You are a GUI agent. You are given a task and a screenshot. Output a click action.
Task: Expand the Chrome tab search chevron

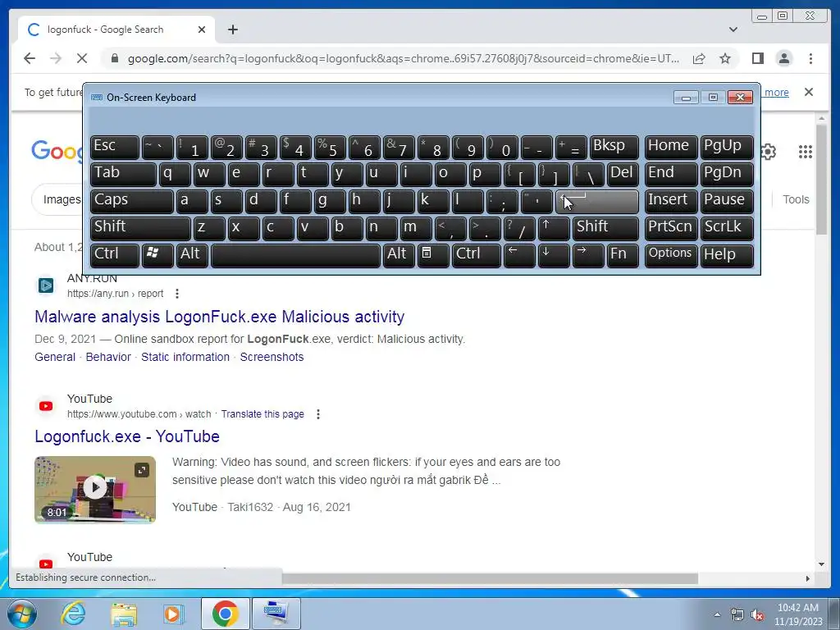733,30
